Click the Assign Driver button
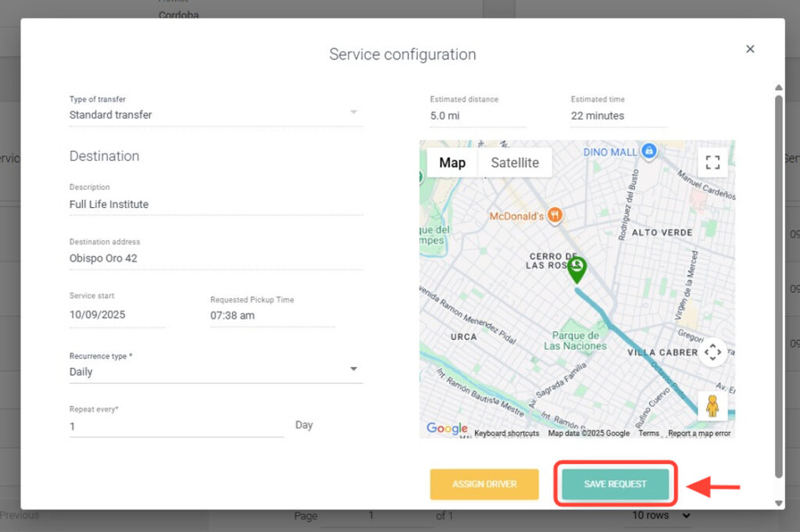Viewport: 800px width, 532px height. pyautogui.click(x=484, y=484)
